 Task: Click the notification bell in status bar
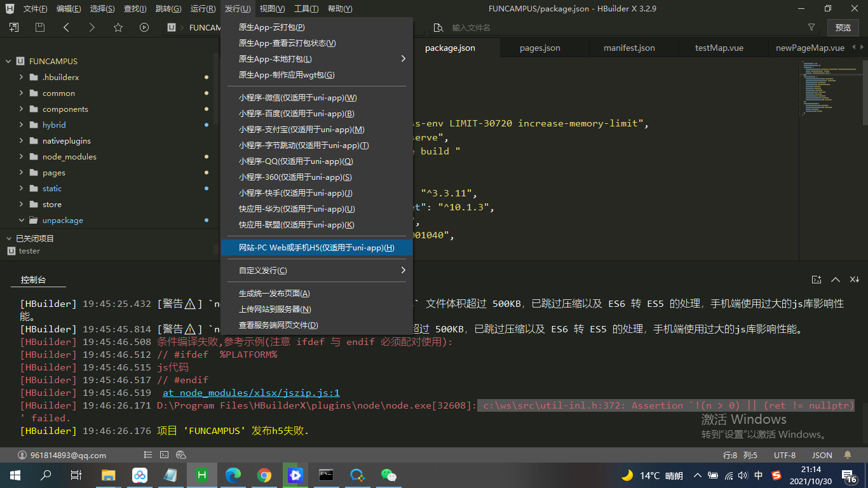[848, 455]
